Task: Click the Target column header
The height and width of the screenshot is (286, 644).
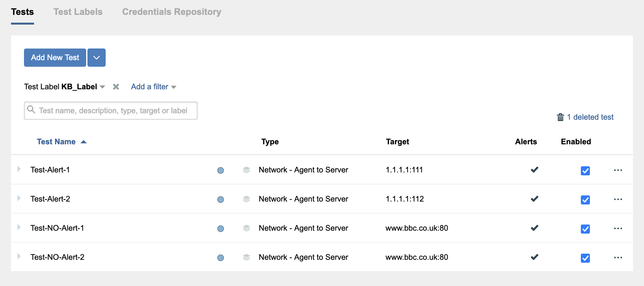Action: coord(397,142)
